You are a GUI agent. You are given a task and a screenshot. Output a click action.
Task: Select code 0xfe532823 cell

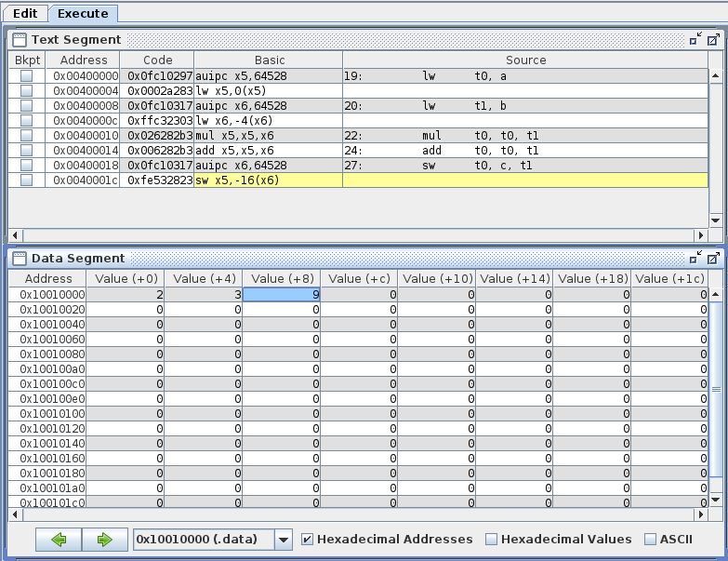[x=157, y=180]
